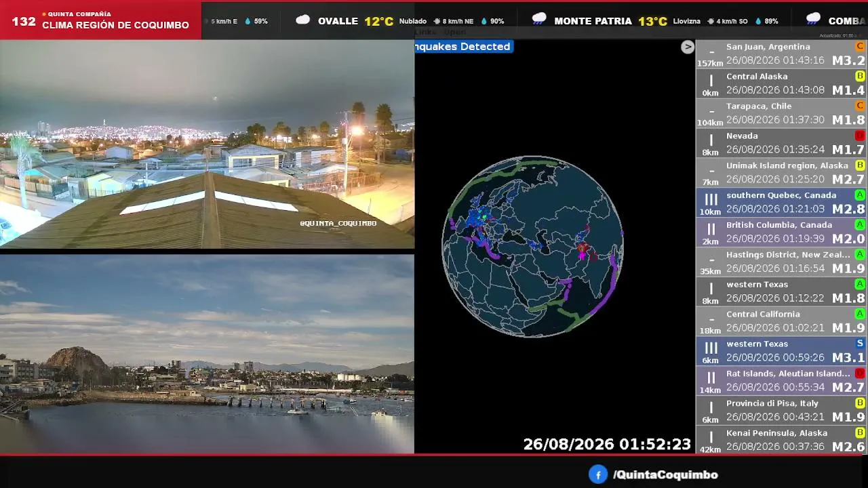Collapse the earthquake list with the arrow button
Screen dimensions: 868x488
[688, 47]
